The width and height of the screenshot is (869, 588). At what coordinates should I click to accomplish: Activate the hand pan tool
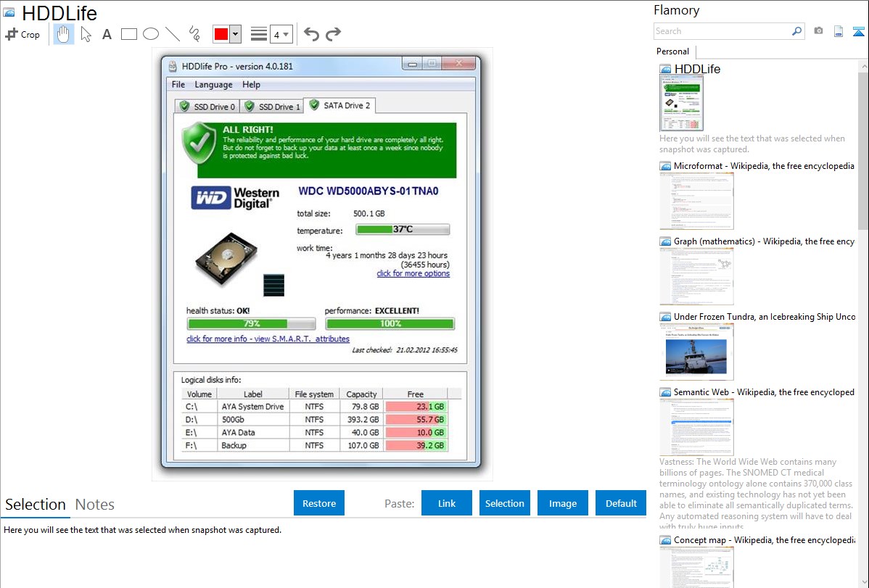click(x=64, y=34)
